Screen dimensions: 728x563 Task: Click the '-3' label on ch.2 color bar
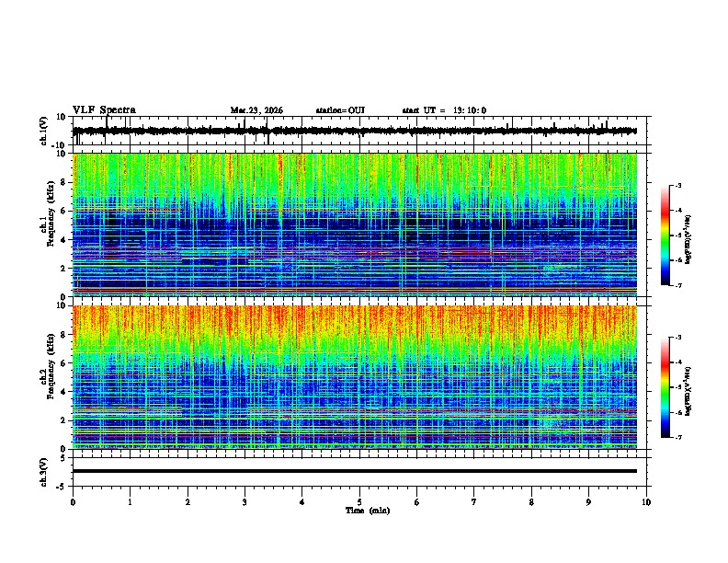pyautogui.click(x=677, y=338)
